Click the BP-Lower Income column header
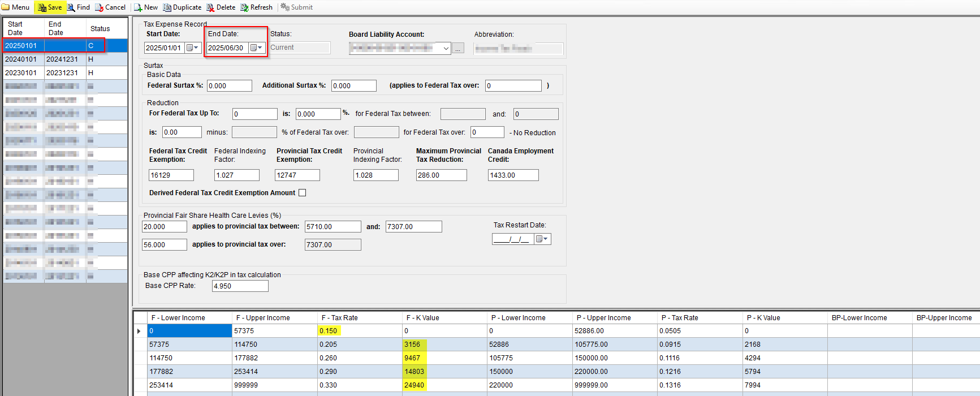The image size is (980, 396). [x=870, y=318]
